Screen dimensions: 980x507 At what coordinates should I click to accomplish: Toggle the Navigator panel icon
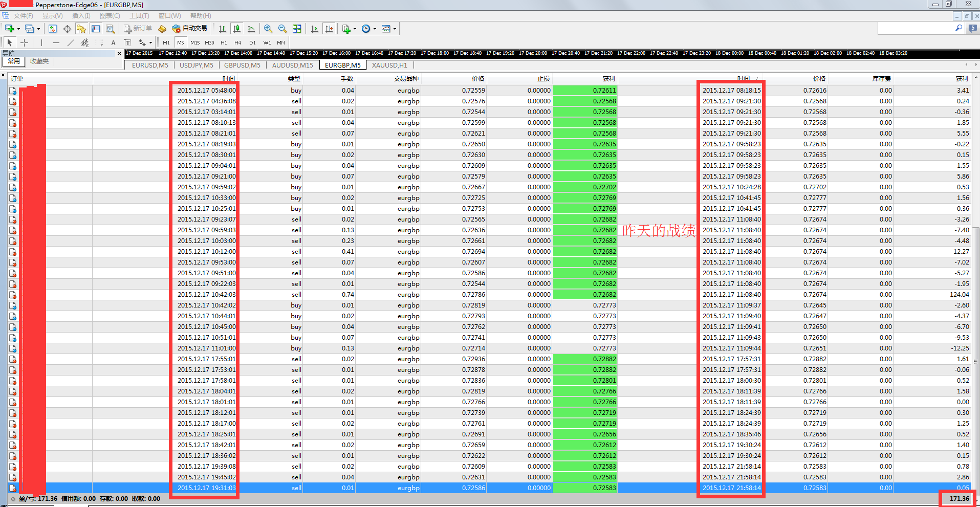pyautogui.click(x=81, y=29)
